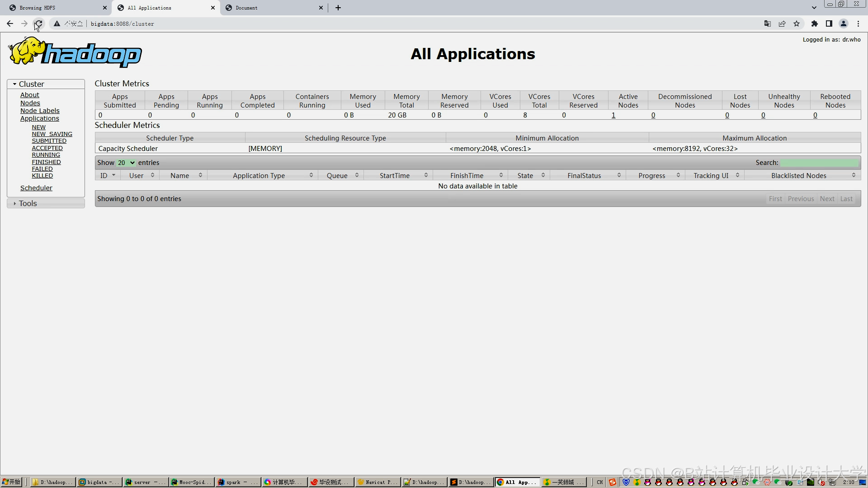Click the translate page icon

pyautogui.click(x=768, y=23)
